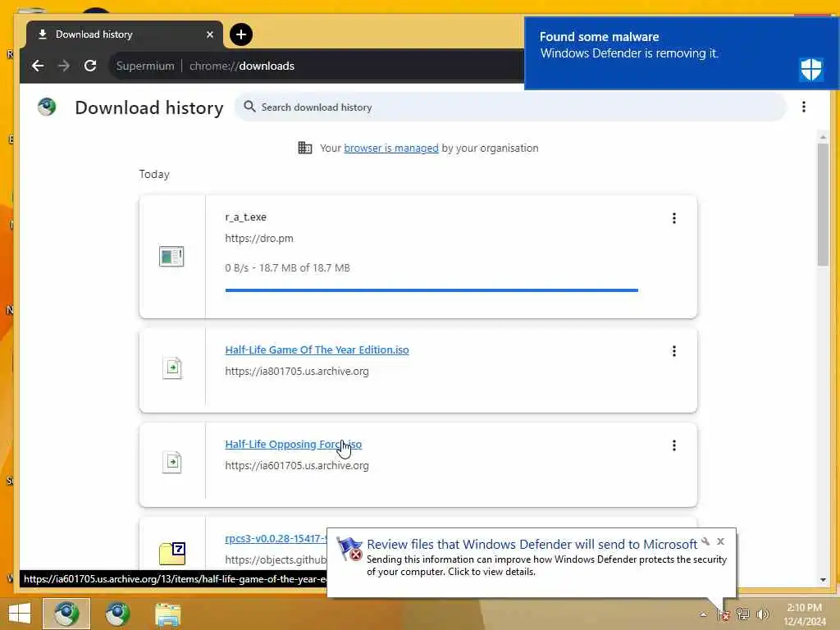The image size is (840, 630).
Task: Click the browser forward arrow
Action: click(64, 66)
